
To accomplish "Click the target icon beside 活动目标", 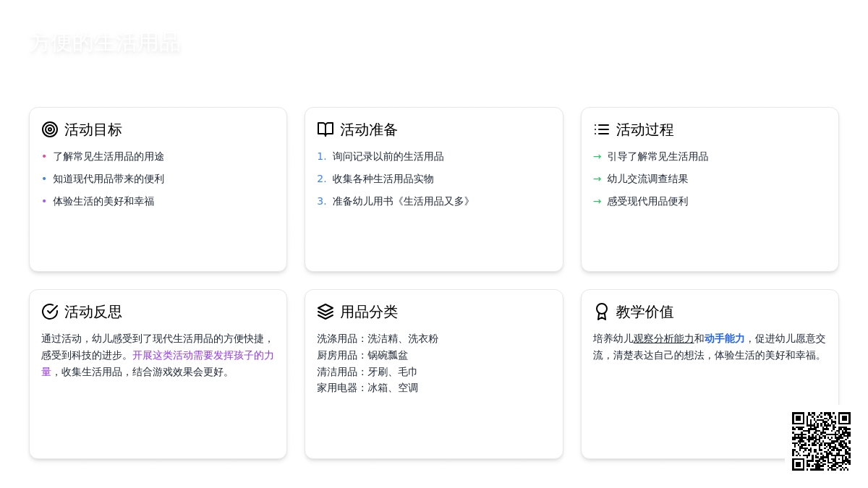I will (x=50, y=129).
